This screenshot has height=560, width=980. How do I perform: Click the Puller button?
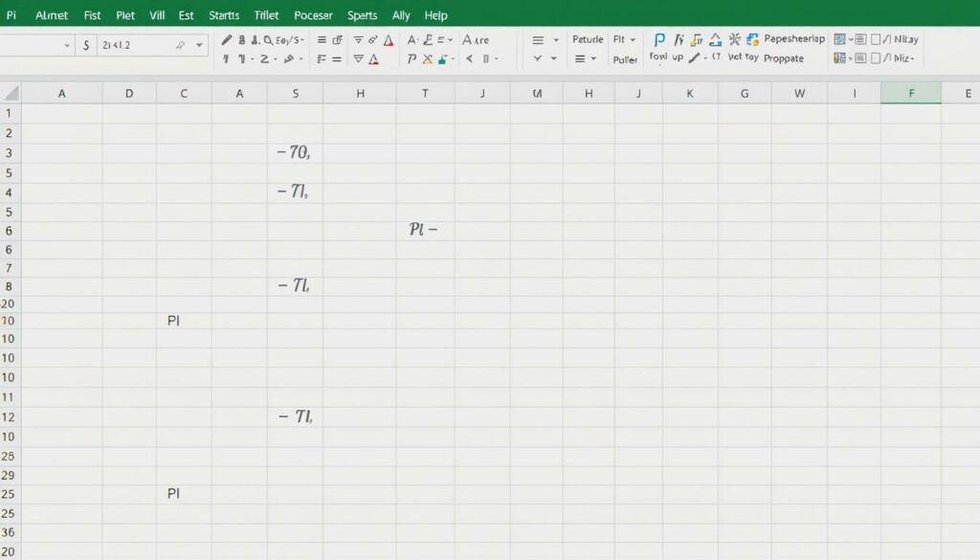625,59
